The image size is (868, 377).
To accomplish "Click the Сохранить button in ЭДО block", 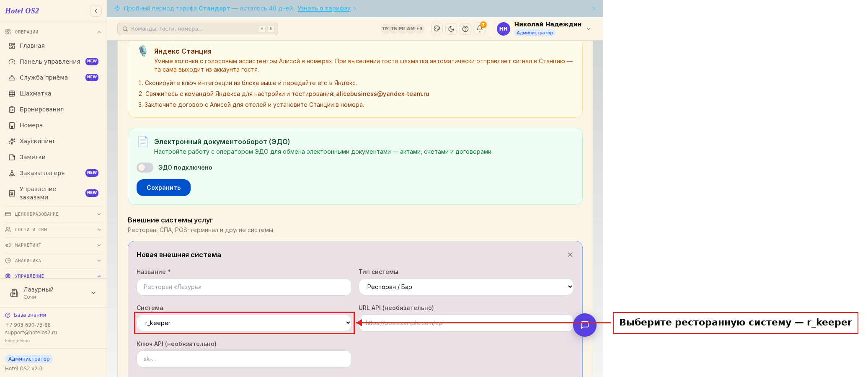I will pos(163,188).
